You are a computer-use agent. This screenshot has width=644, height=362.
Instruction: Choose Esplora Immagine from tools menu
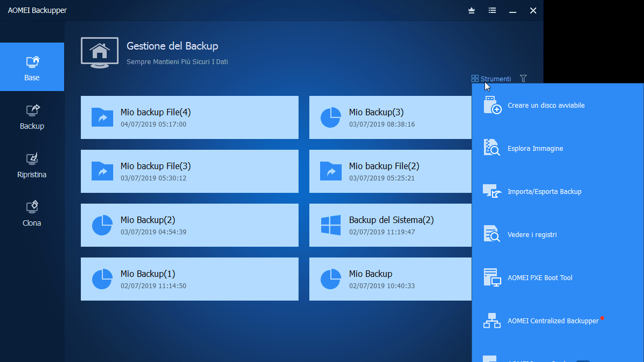[x=535, y=149]
